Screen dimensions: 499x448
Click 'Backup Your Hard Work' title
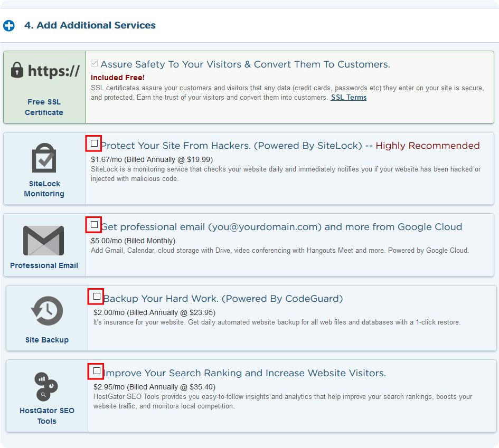click(223, 299)
